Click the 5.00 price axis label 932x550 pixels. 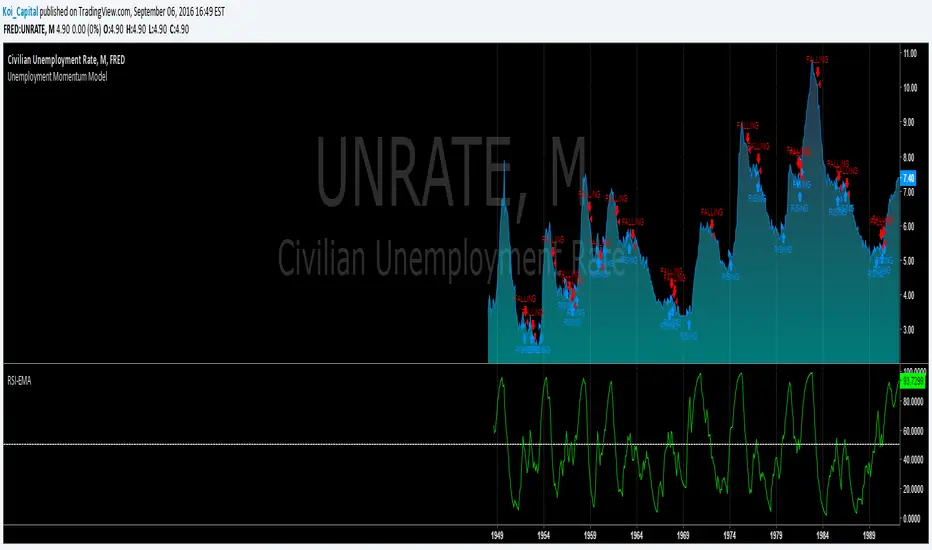[x=908, y=261]
